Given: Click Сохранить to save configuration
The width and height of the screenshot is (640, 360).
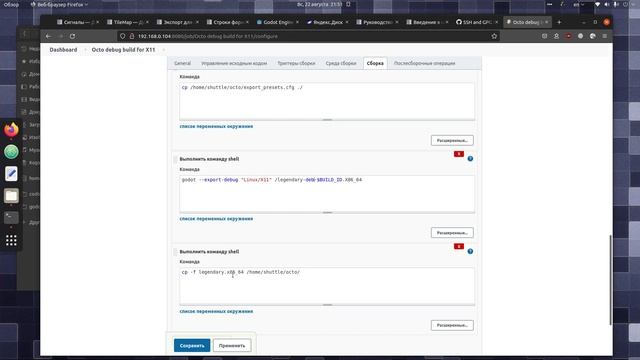Looking at the screenshot, I should (x=192, y=345).
